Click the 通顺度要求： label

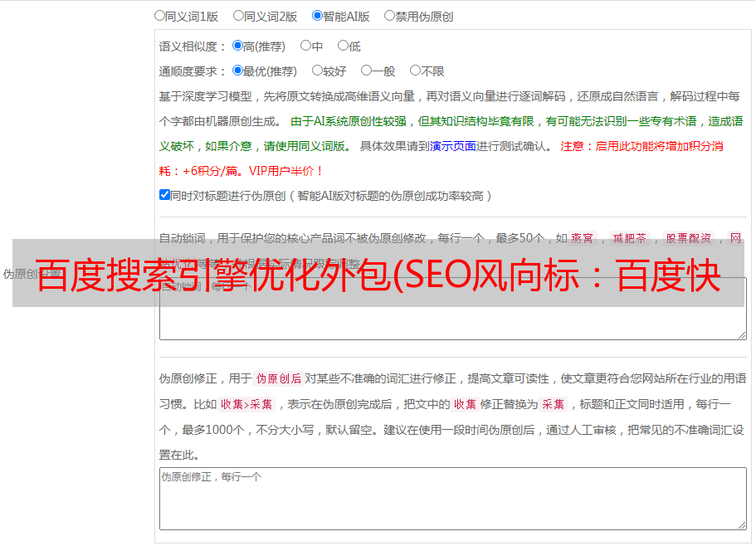(193, 72)
